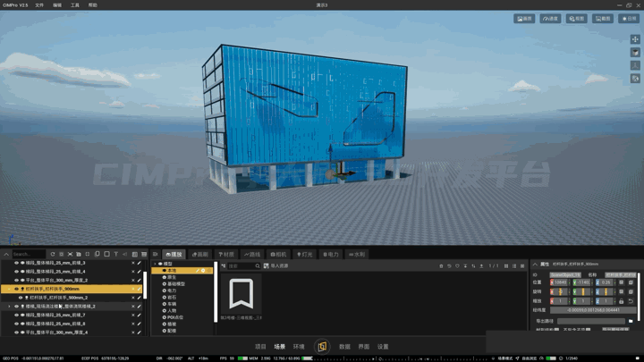
Task: Click the rotation Y slider field
Action: [583, 291]
